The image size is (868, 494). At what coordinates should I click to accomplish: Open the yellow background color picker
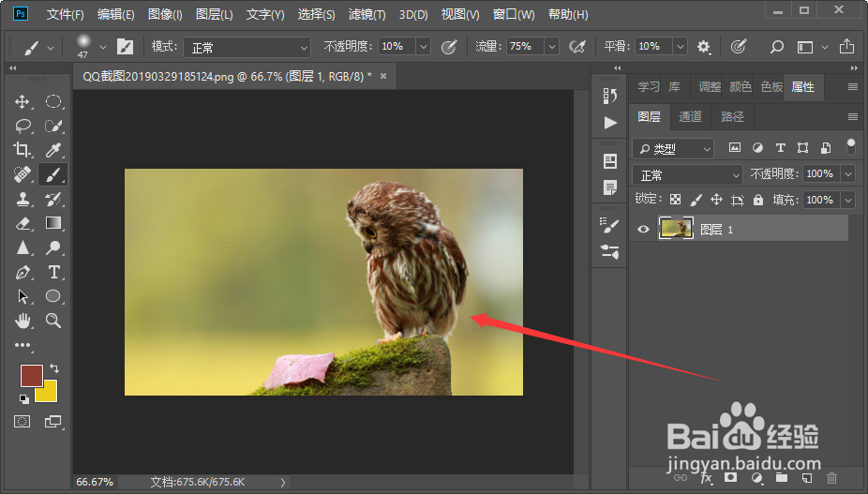49,394
